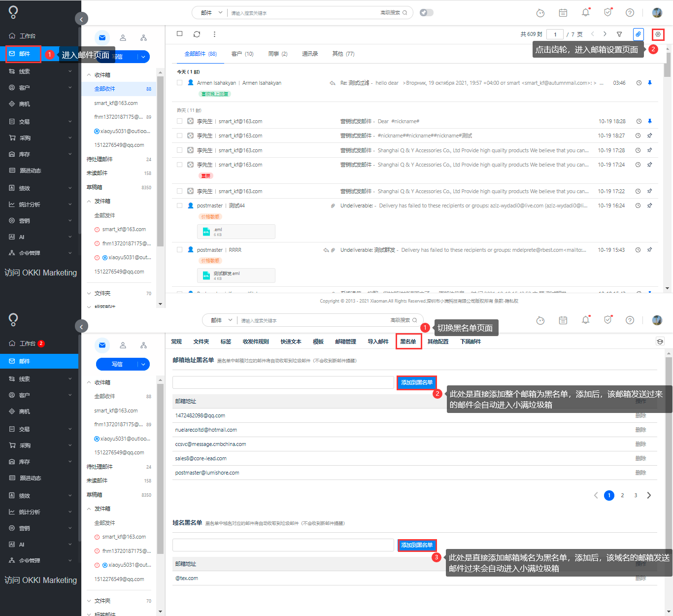Screen dimensions: 673x616
Task: Switch to the 其他 (77) mail tab
Action: (343, 54)
